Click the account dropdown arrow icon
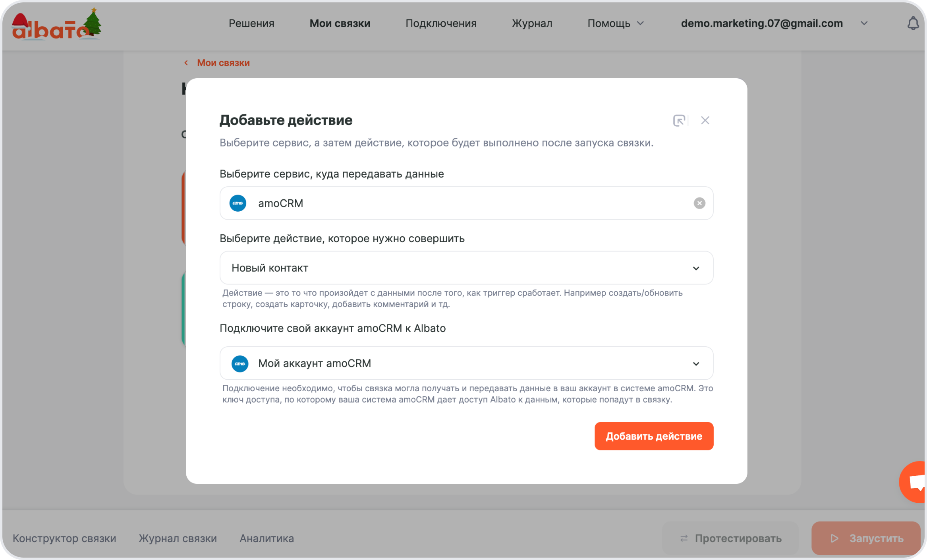927x560 pixels. coord(696,363)
